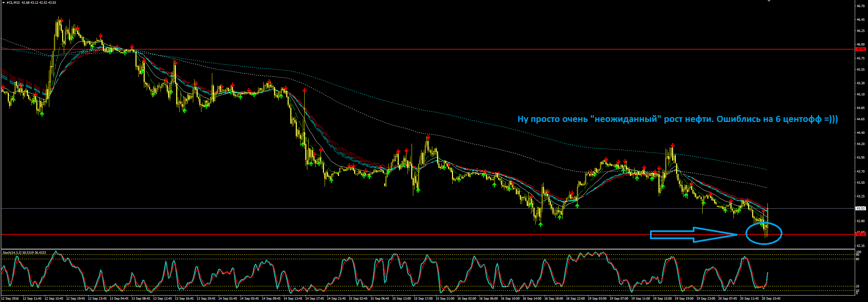Click the 14 Sep 13:45 time label
Image resolution: width=868 pixels, height=302 pixels.
click(x=293, y=299)
